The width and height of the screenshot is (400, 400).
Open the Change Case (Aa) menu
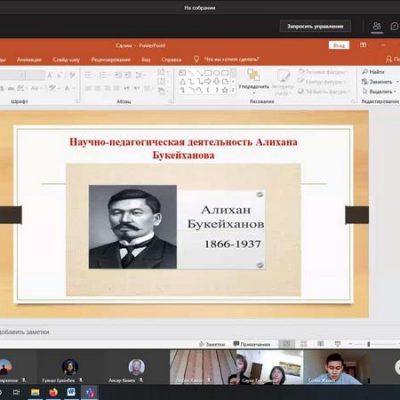[35, 89]
